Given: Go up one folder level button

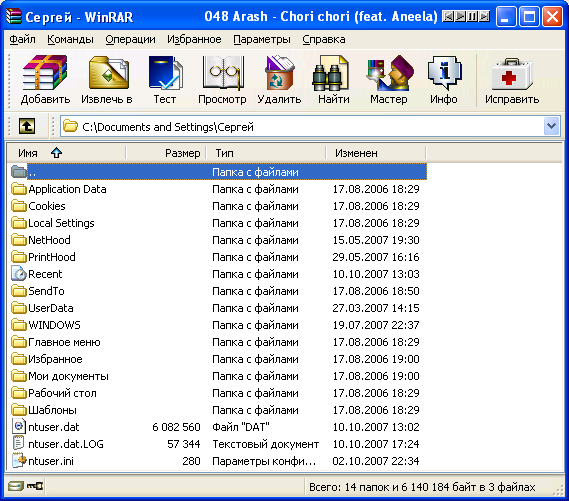Looking at the screenshot, I should (27, 126).
